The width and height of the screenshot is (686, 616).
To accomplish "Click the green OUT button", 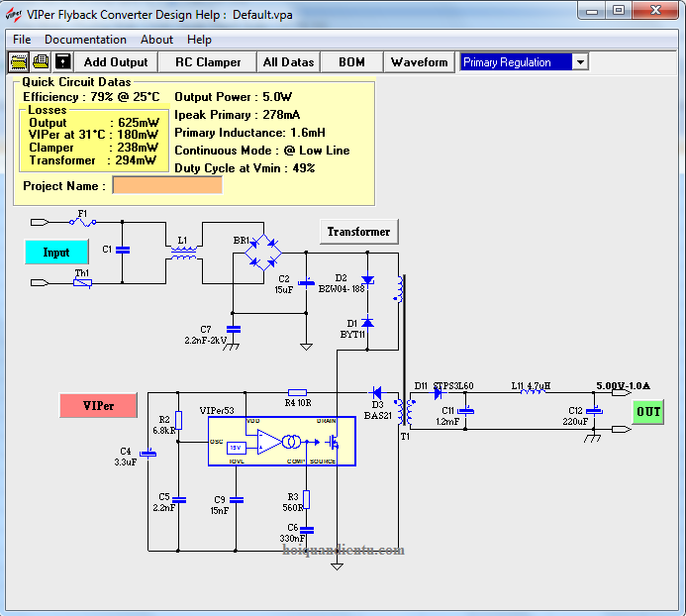I will coord(648,412).
